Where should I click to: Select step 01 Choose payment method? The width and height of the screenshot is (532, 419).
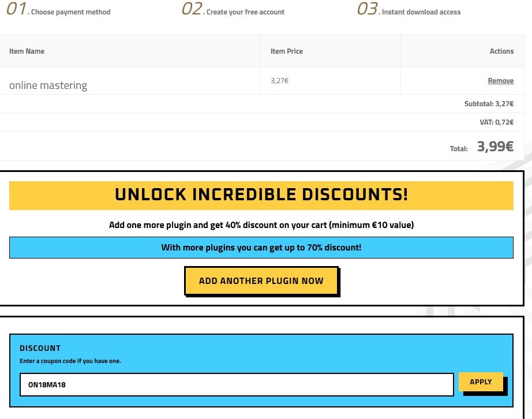click(x=58, y=10)
